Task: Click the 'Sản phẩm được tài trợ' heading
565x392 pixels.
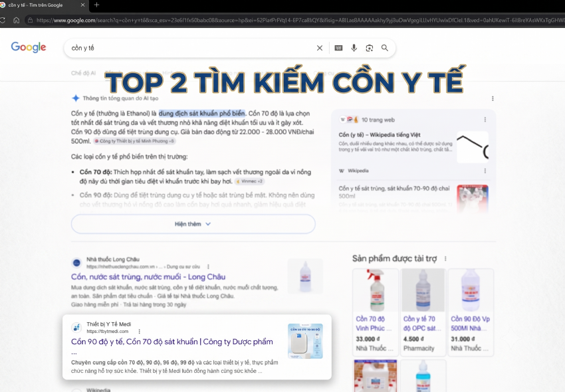Action: point(395,258)
